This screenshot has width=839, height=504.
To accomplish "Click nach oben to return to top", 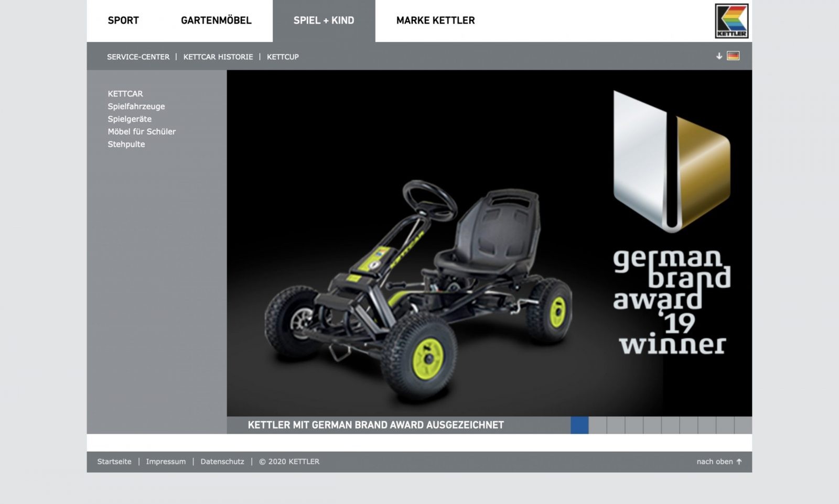I will (719, 462).
